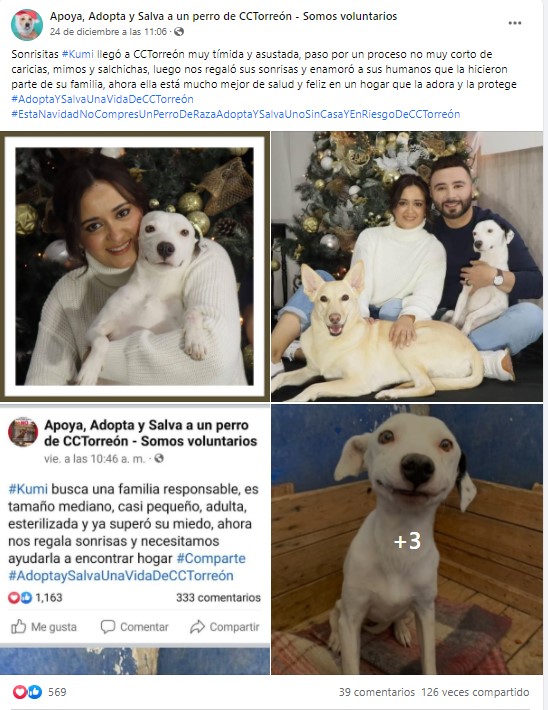Click the public globe icon beside post date
The height and width of the screenshot is (710, 548).
click(179, 32)
